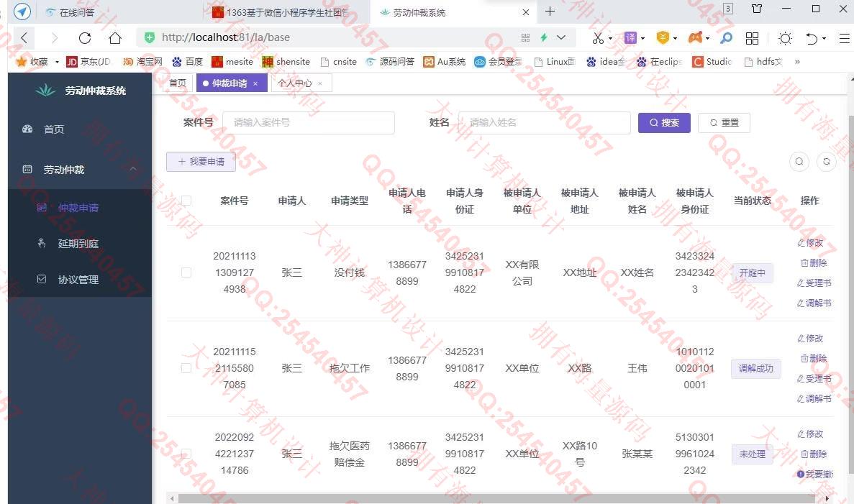The width and height of the screenshot is (854, 504).
Task: Open the apps grid extension icon
Action: 752,37
